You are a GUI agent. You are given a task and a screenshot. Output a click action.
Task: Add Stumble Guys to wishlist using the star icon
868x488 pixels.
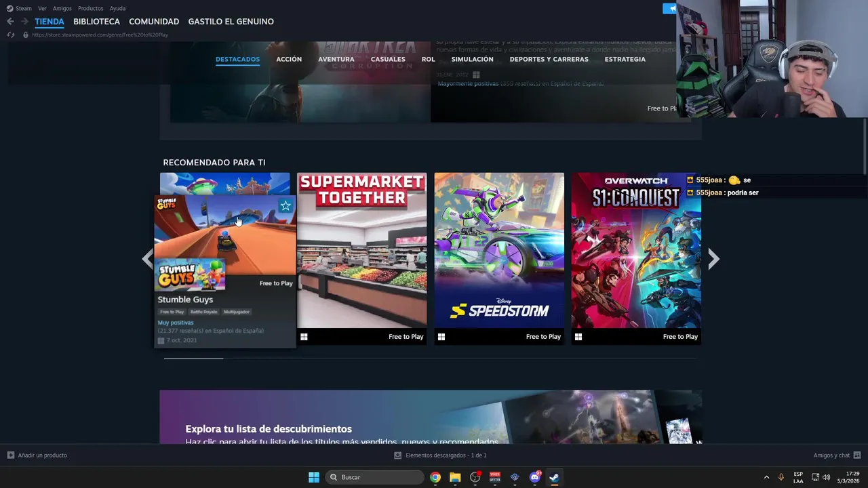[x=285, y=205]
